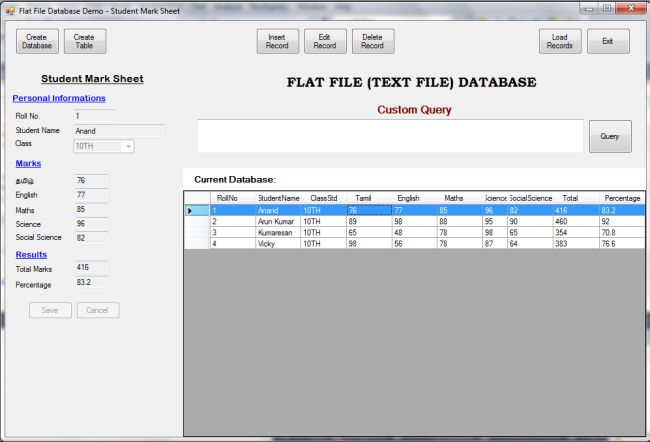Click the ClassStd column header
The image size is (650, 442).
[323, 198]
